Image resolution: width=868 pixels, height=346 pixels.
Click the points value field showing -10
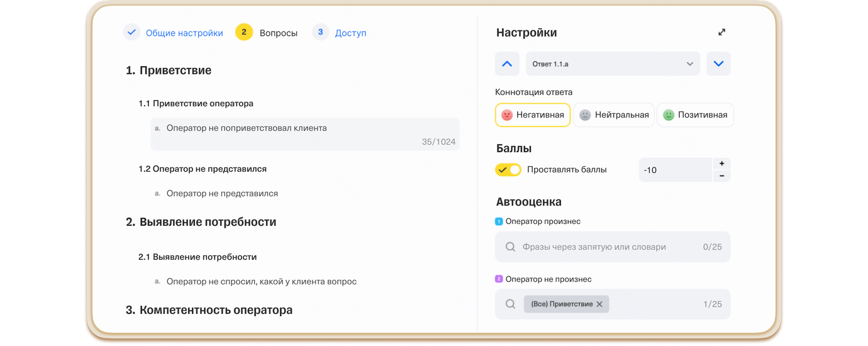676,170
